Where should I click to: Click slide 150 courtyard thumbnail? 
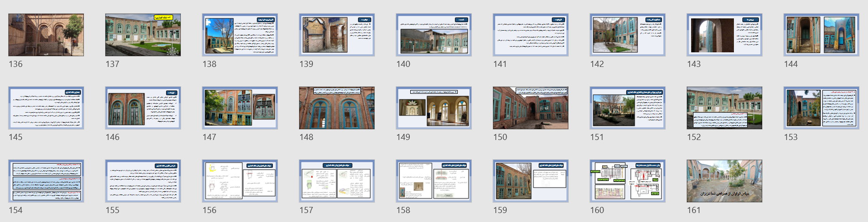(x=531, y=108)
